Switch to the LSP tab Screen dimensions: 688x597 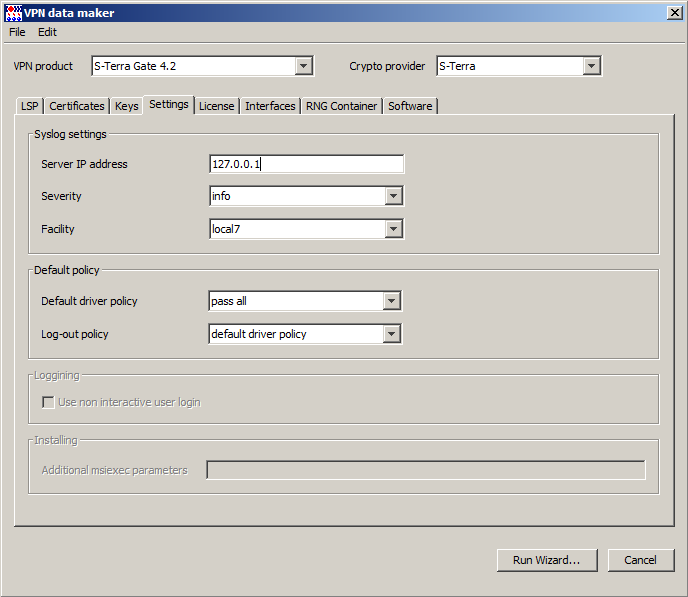29,106
